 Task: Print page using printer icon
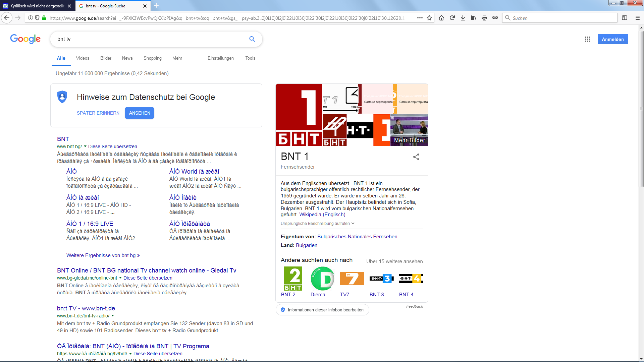tap(484, 18)
